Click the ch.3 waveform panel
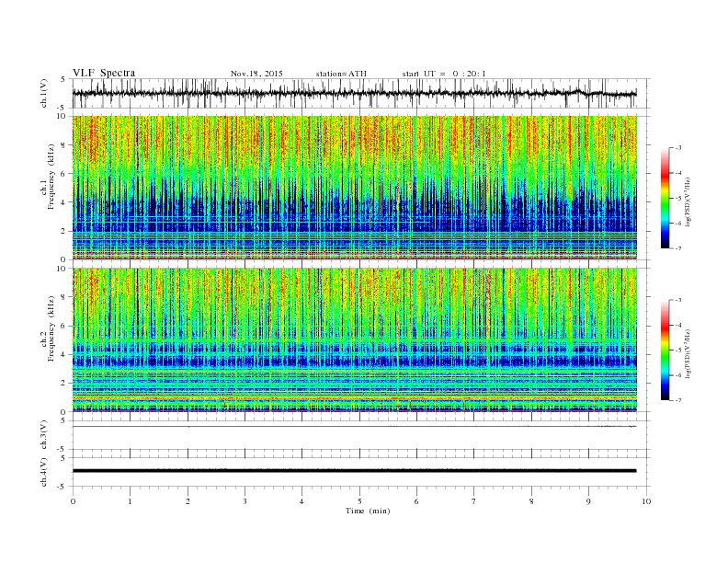This screenshot has height=563, width=728. [361, 435]
